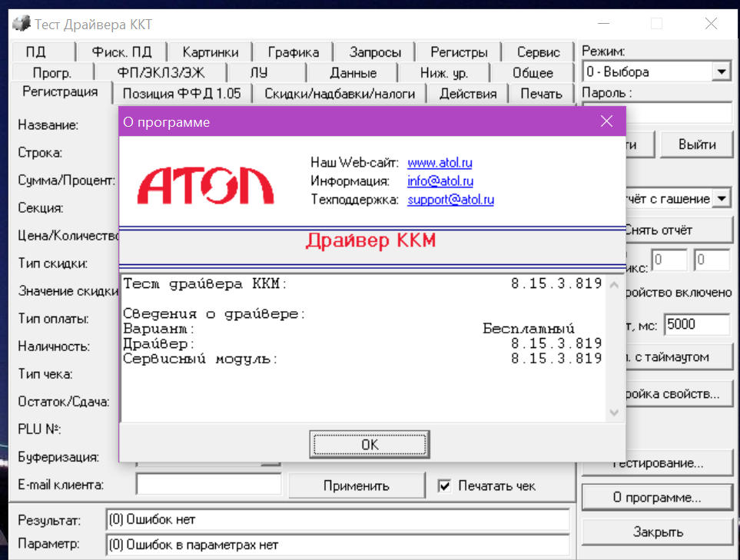
Task: Open the отчёт с гашением dropdown
Action: coord(722,199)
